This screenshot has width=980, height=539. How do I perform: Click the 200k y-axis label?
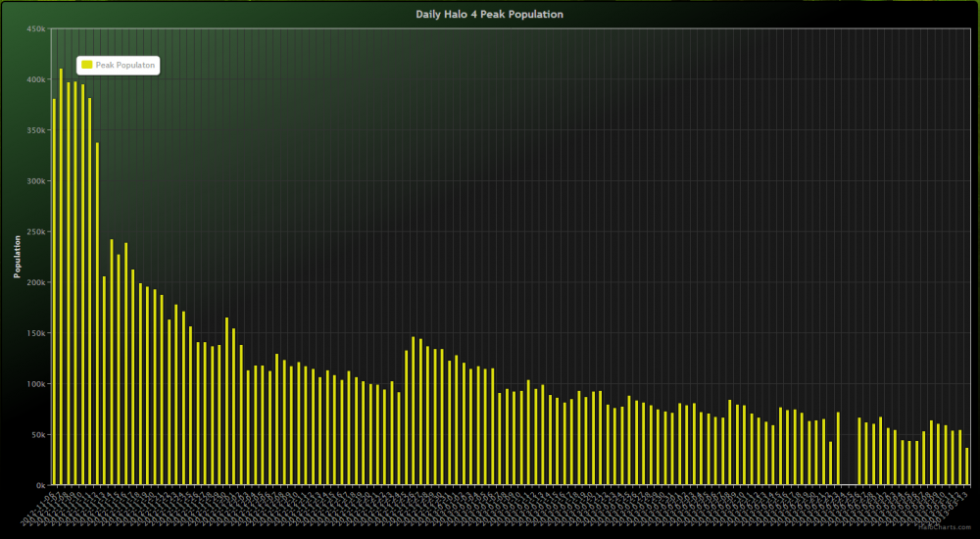[36, 282]
